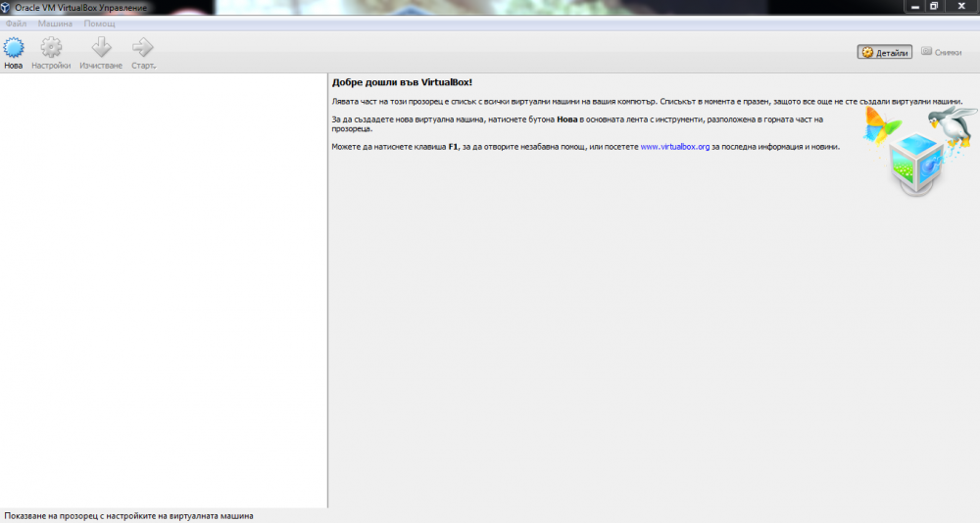Screen dimensions: 980x523
Task: Close the VirtualBox window
Action: 961,7
